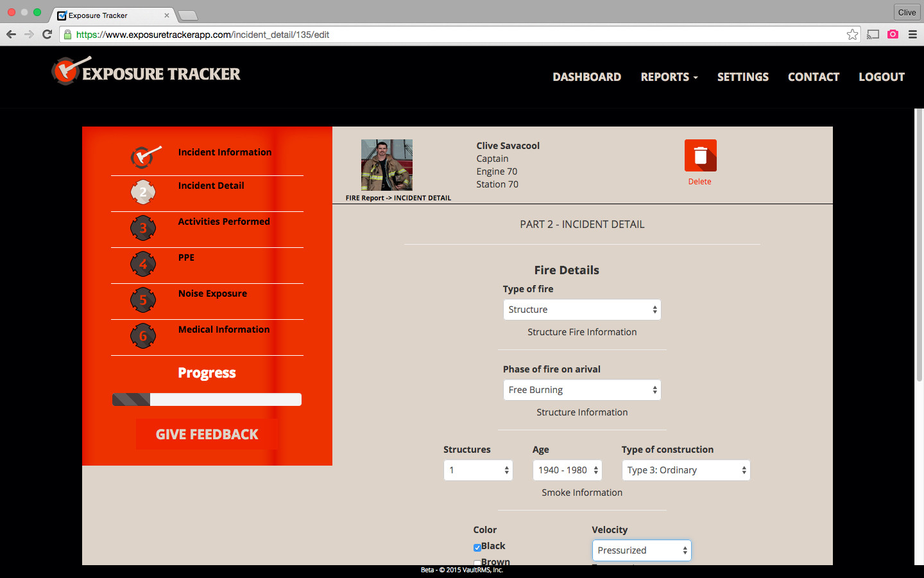The width and height of the screenshot is (924, 578).
Task: Click the Progress bar in the sidebar
Action: (207, 399)
